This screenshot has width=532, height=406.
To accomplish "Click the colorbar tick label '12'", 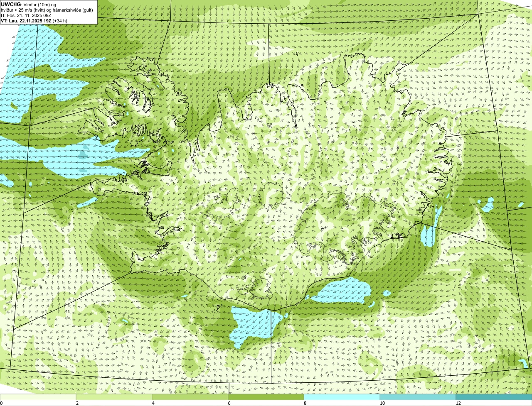I will (458, 403).
